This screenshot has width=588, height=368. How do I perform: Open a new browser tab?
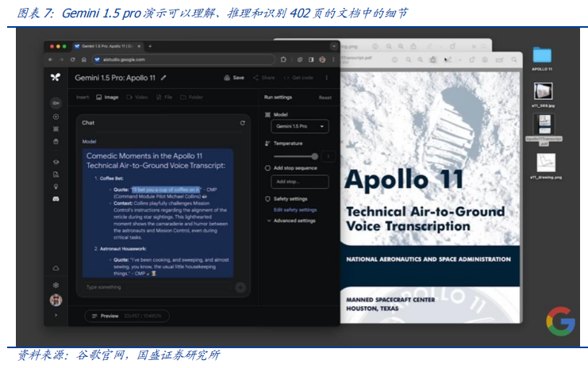click(x=150, y=46)
